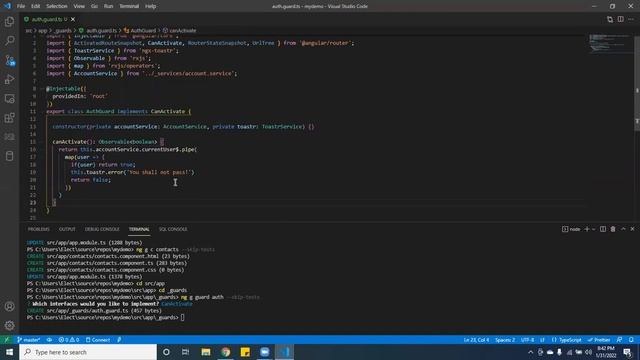Open the Zoom app from the taskbar
640x360 pixels.
point(264,352)
